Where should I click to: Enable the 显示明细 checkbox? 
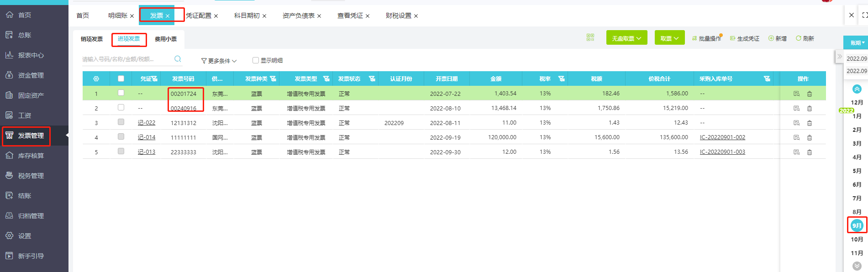tap(256, 60)
